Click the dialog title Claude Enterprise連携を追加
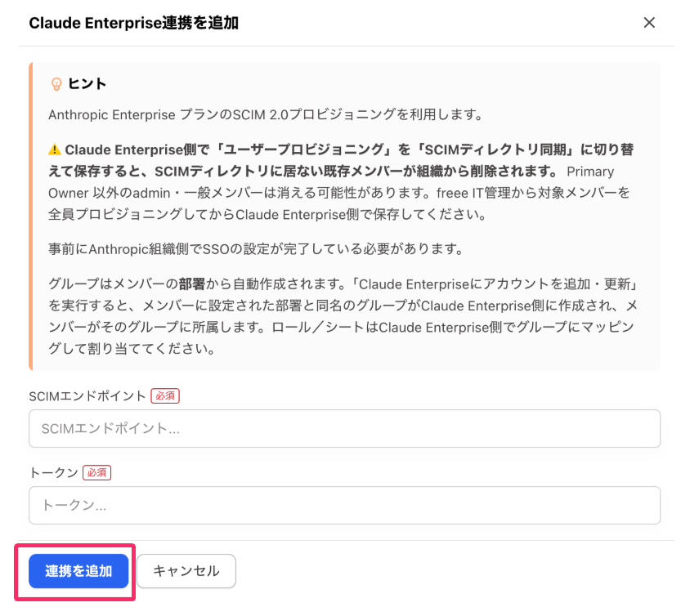 134,23
